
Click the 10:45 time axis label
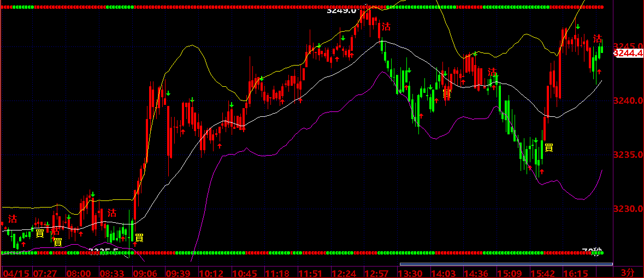point(244,273)
